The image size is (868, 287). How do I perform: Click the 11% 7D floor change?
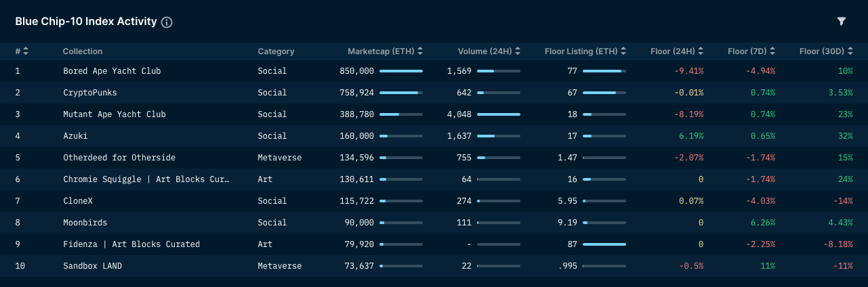tap(768, 266)
